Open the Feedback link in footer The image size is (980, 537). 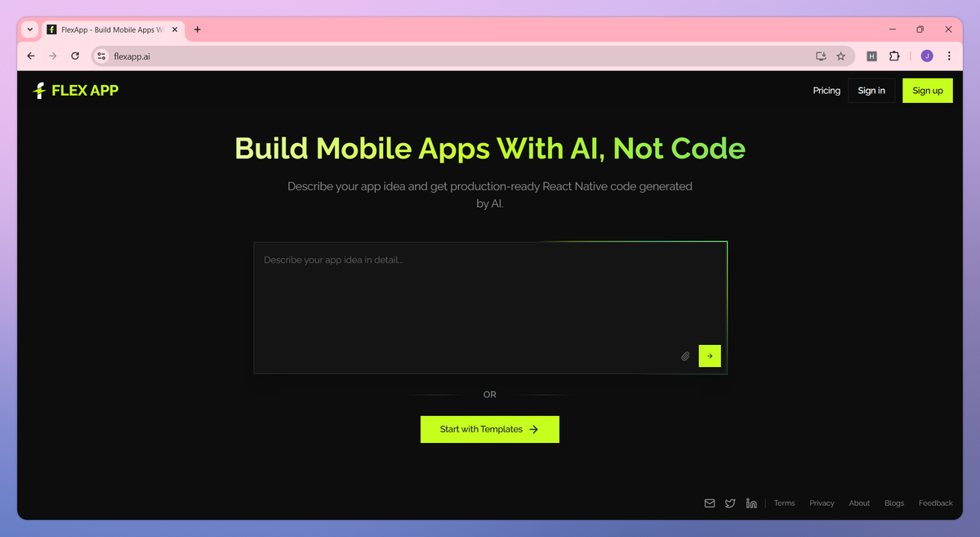click(935, 503)
